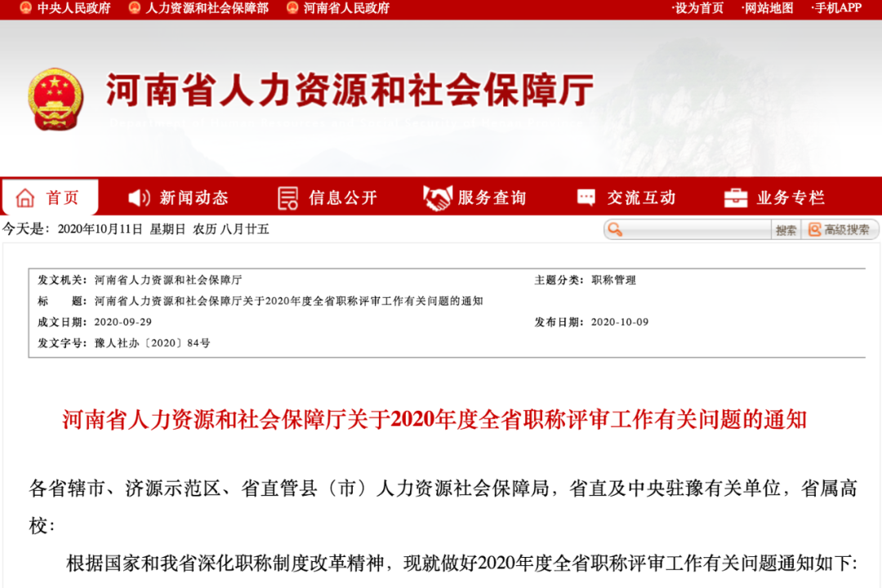Open 高级搜索 advanced search
This screenshot has height=588, width=882.
[x=839, y=229]
